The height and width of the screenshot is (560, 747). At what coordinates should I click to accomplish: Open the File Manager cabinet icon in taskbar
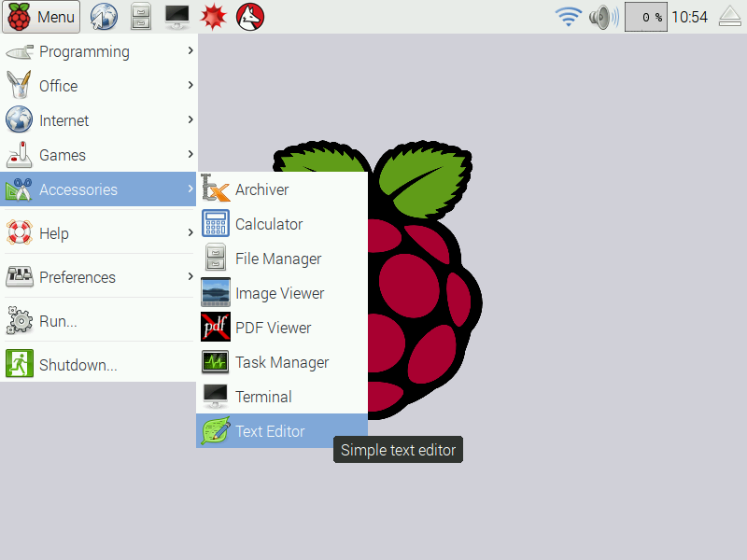pyautogui.click(x=141, y=17)
